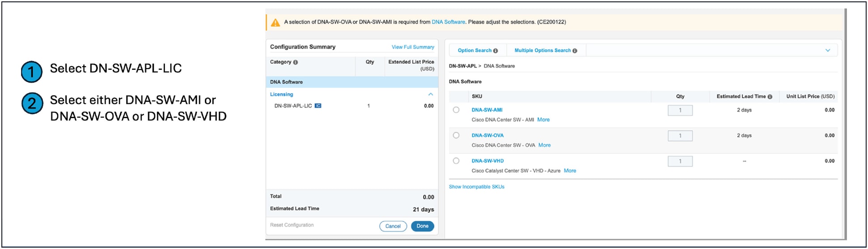This screenshot has width=868, height=249.
Task: Click the Estimated Lead Time info icon
Action: point(770,97)
